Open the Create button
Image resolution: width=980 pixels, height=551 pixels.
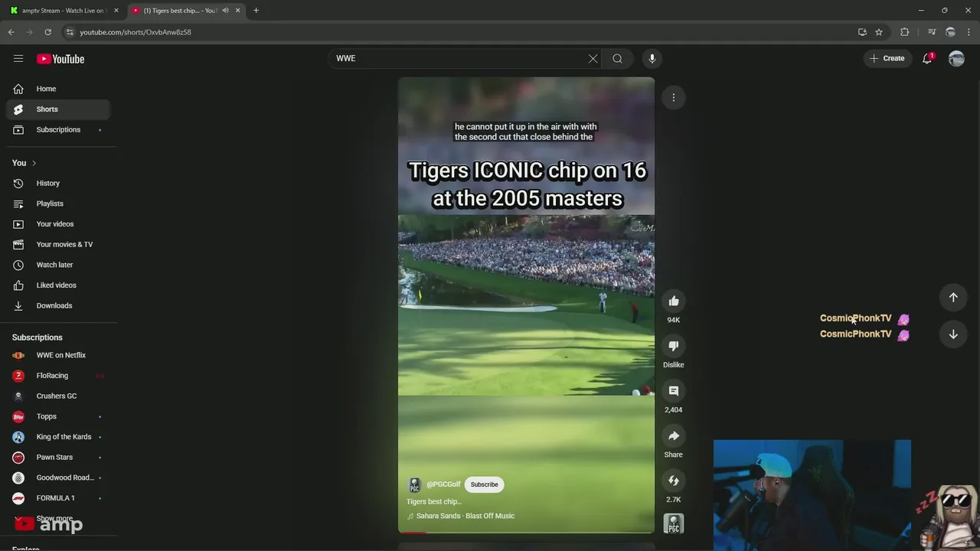pos(887,58)
